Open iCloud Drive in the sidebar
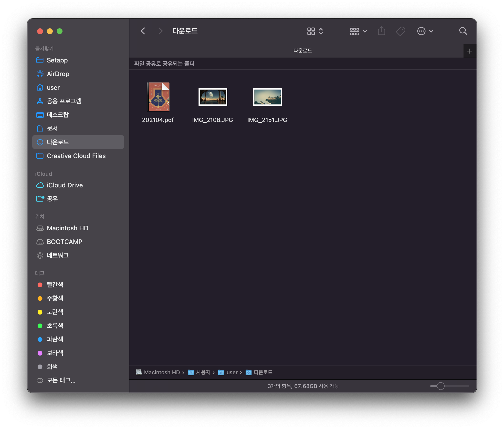Viewport: 504px width, 429px height. coord(64,185)
